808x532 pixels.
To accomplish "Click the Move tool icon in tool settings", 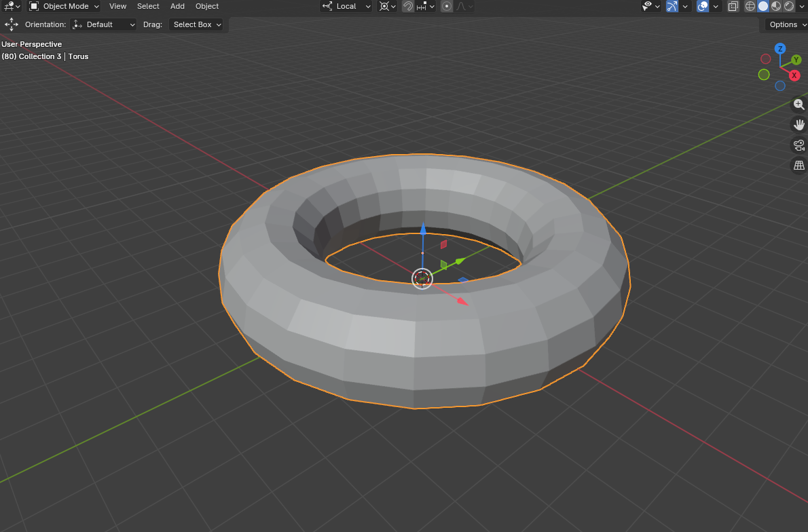I will tap(12, 24).
